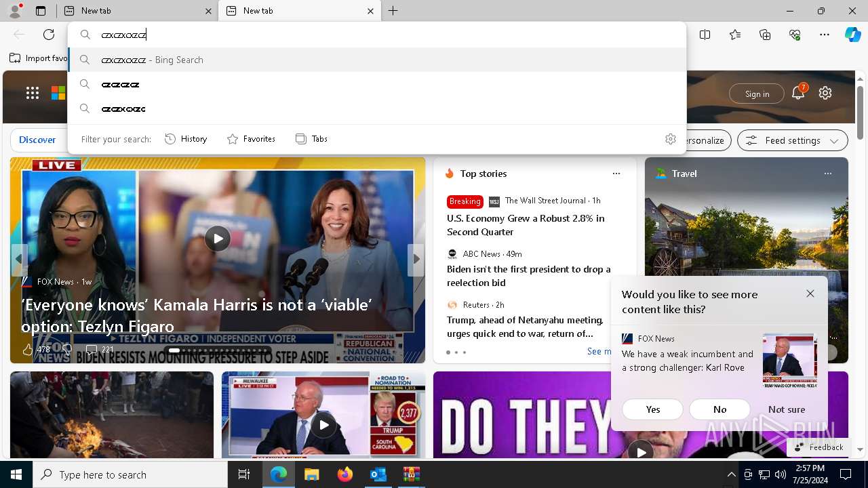Toggle split screen icon
The height and width of the screenshot is (488, 868).
(x=705, y=35)
